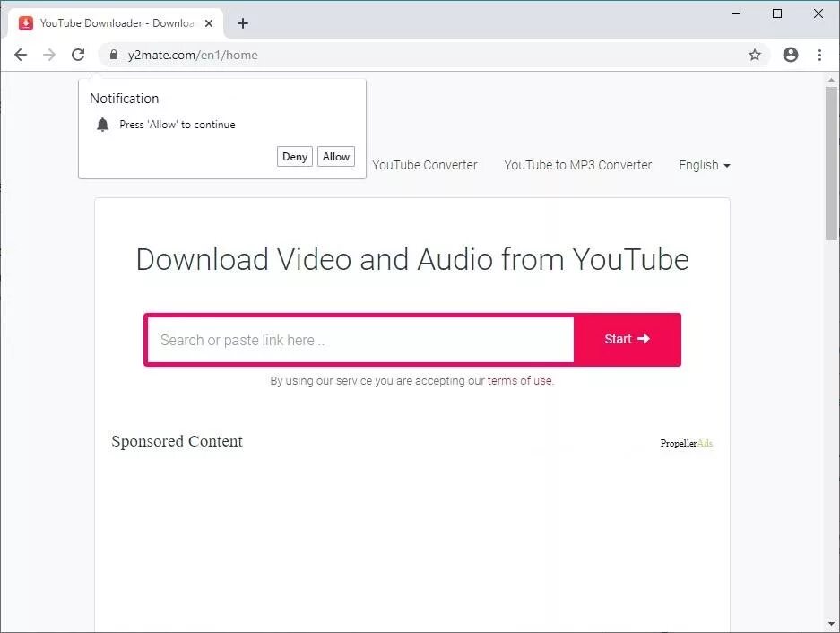Click the 'Sponsored Content' heading
The height and width of the screenshot is (633, 840).
pos(177,442)
